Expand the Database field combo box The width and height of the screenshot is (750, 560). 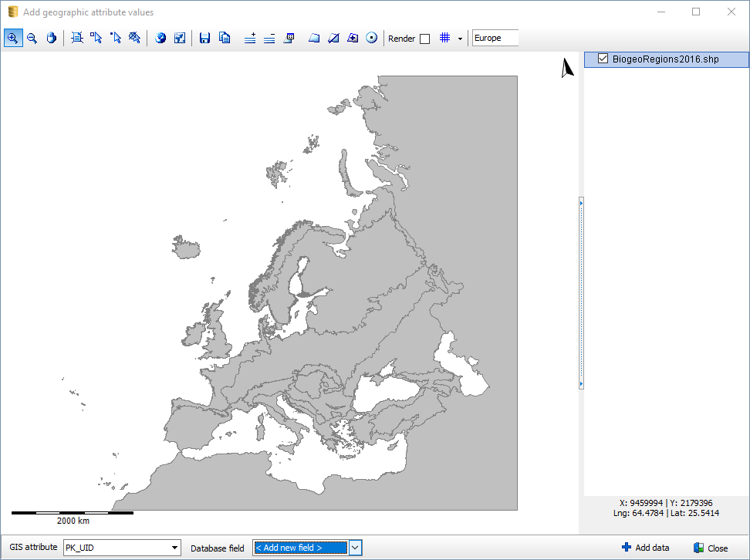point(356,548)
